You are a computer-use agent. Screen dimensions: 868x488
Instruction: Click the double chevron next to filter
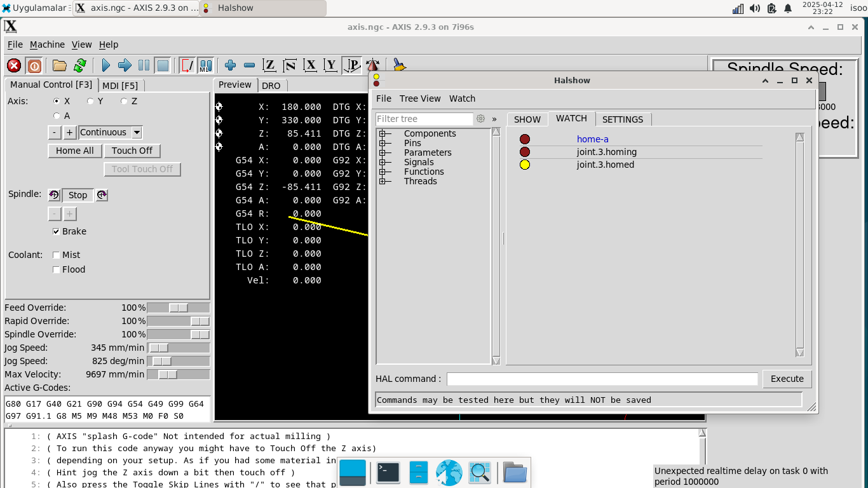[x=494, y=119]
